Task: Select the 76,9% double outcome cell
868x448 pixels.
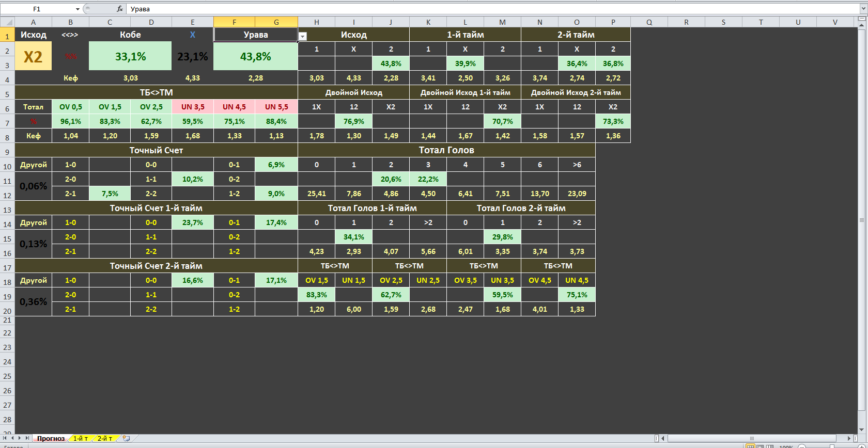Action: pos(354,121)
